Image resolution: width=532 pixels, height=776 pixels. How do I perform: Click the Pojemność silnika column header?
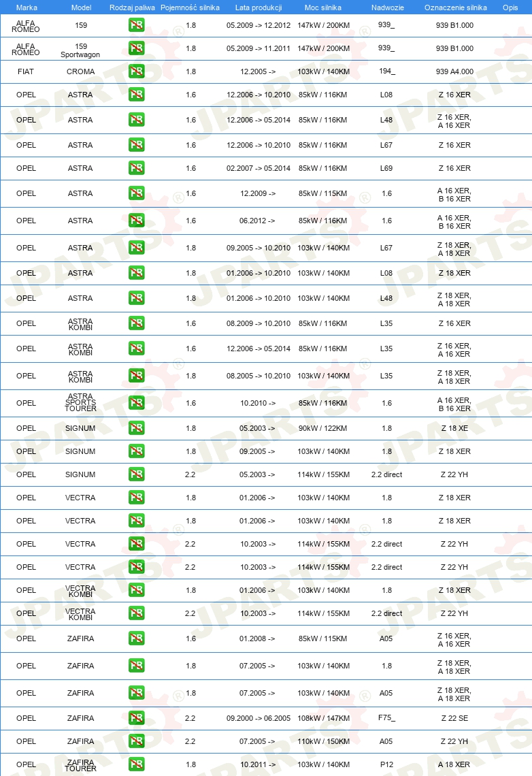click(x=190, y=7)
